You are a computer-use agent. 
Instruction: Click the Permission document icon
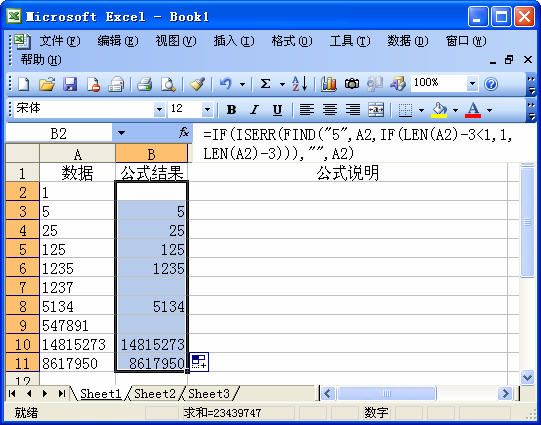[94, 84]
